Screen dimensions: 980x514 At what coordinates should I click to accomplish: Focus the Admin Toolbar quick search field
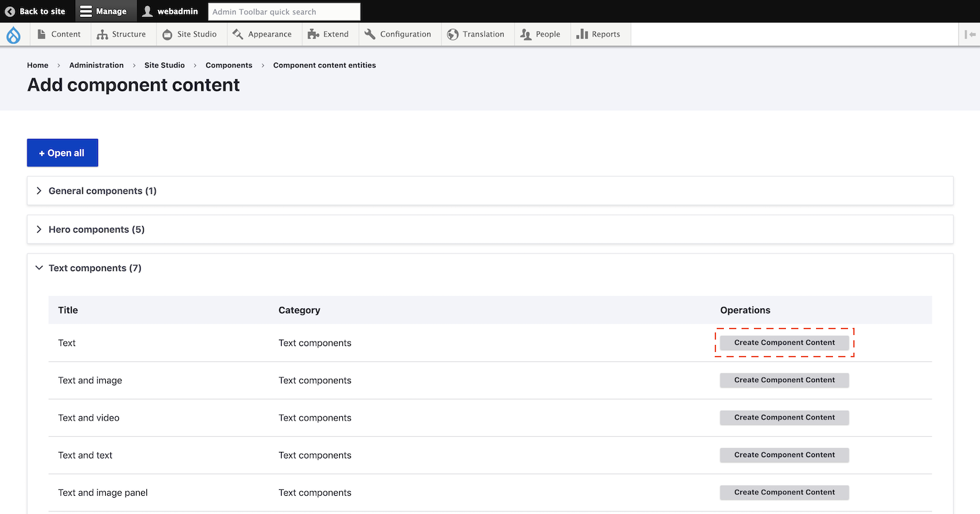284,12
